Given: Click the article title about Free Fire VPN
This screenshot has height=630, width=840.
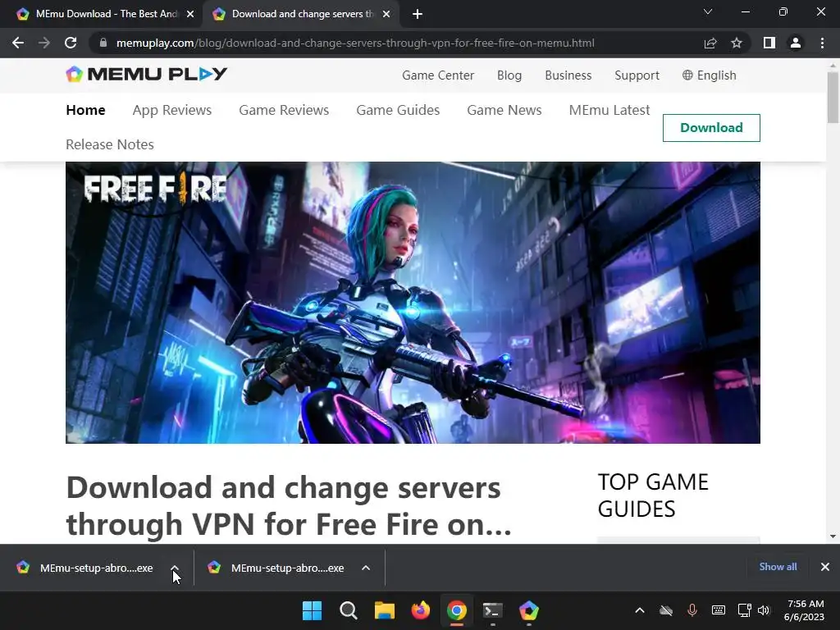Looking at the screenshot, I should [289, 505].
